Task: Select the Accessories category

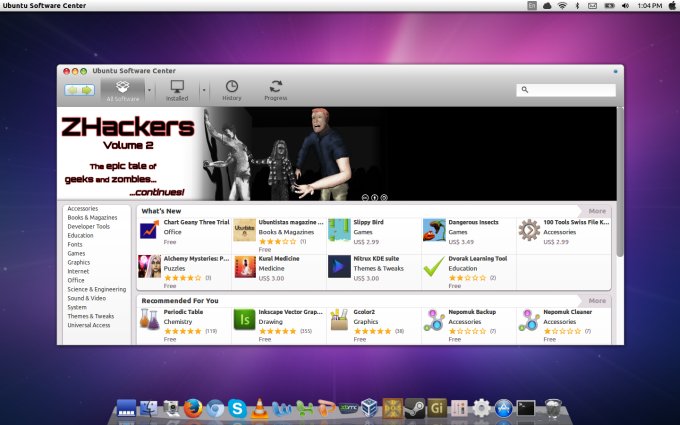Action: [x=83, y=209]
